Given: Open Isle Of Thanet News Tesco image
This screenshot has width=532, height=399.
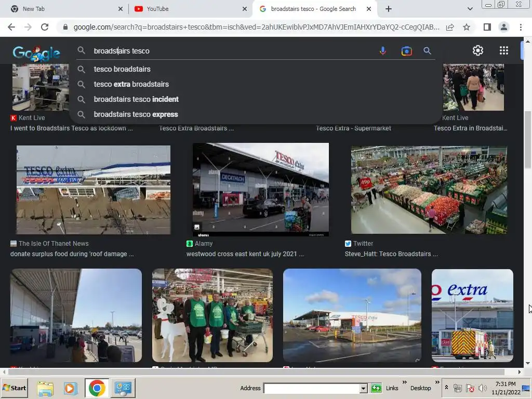Looking at the screenshot, I should (94, 190).
